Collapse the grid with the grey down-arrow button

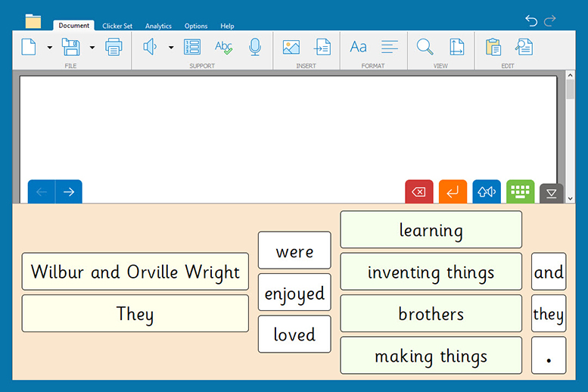[551, 194]
